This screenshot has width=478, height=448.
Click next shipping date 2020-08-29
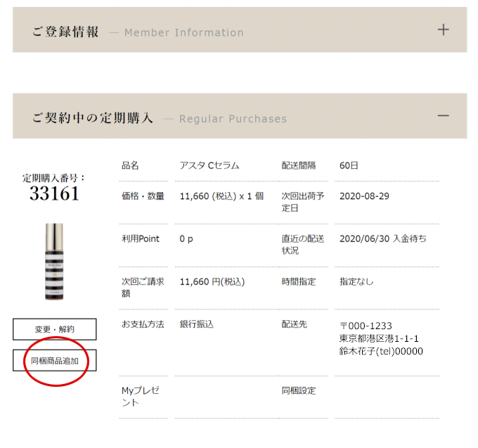tap(364, 196)
